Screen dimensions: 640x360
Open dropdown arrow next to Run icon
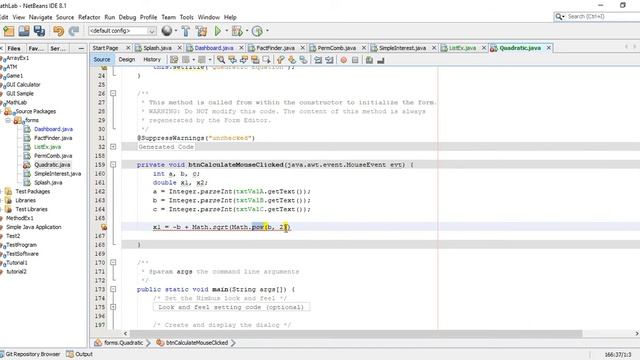227,31
